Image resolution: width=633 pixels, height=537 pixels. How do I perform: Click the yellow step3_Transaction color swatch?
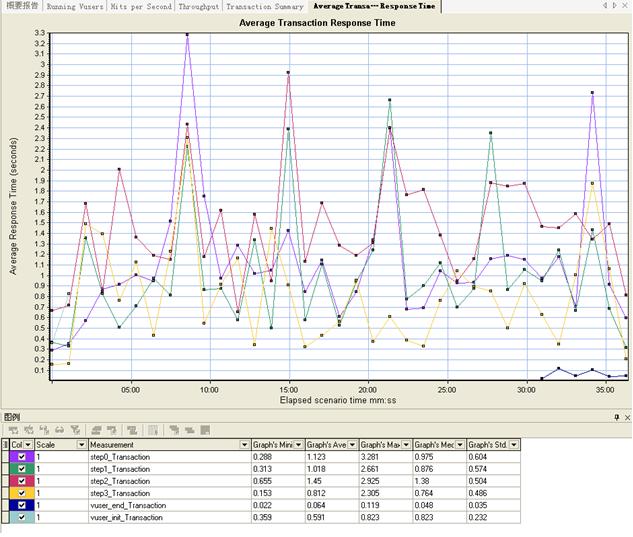8,493
